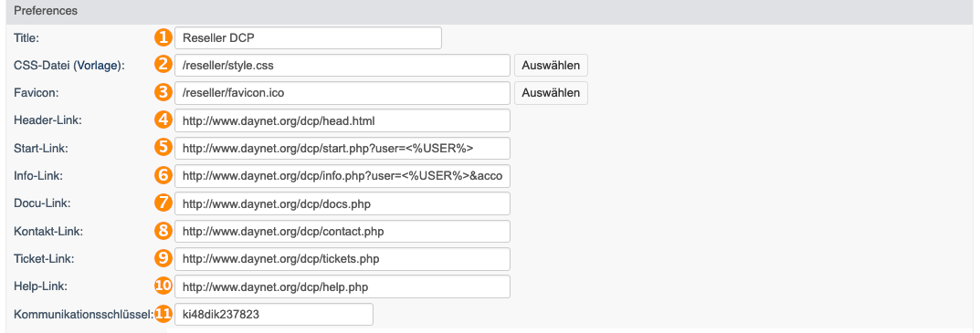Click the Help-Link: label
The image size is (980, 333).
tap(40, 286)
